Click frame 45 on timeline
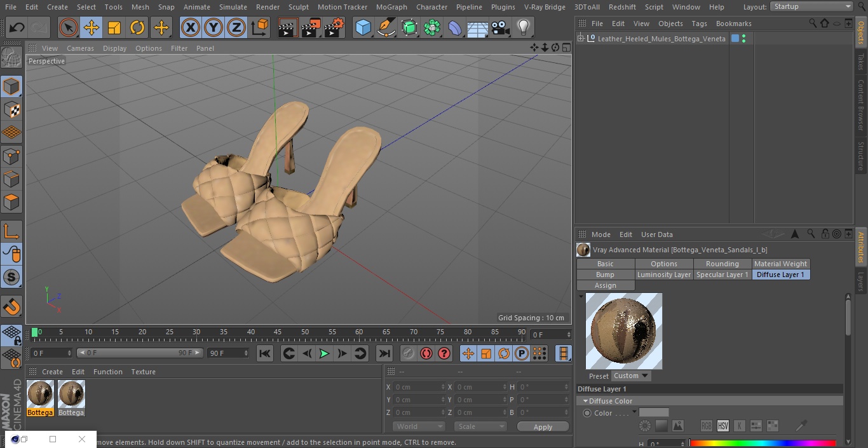This screenshot has height=448, width=868. click(278, 332)
